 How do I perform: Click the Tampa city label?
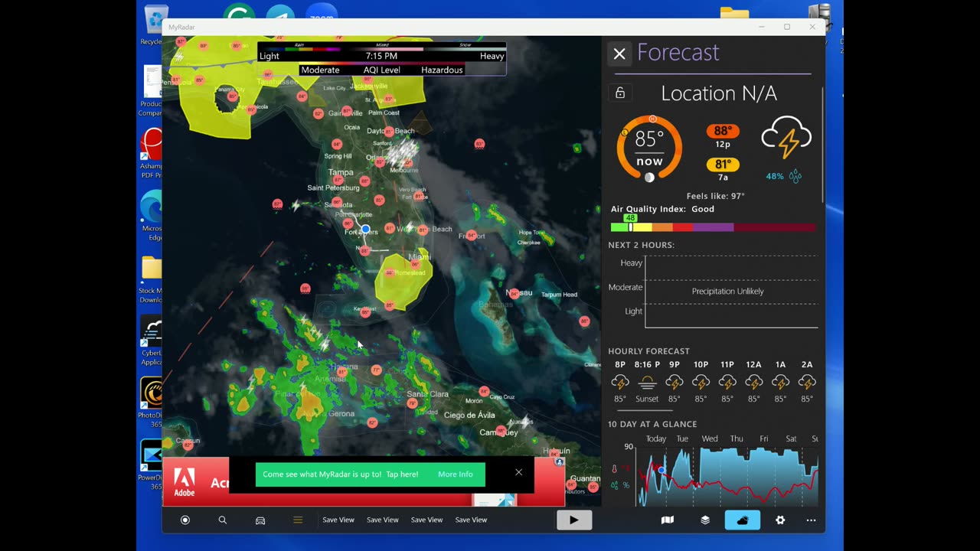click(341, 172)
